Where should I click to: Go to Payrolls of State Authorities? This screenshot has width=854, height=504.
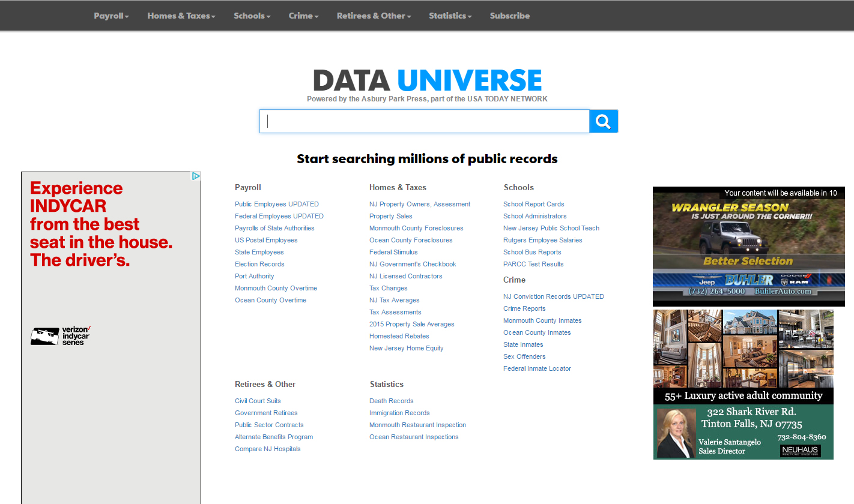(274, 228)
